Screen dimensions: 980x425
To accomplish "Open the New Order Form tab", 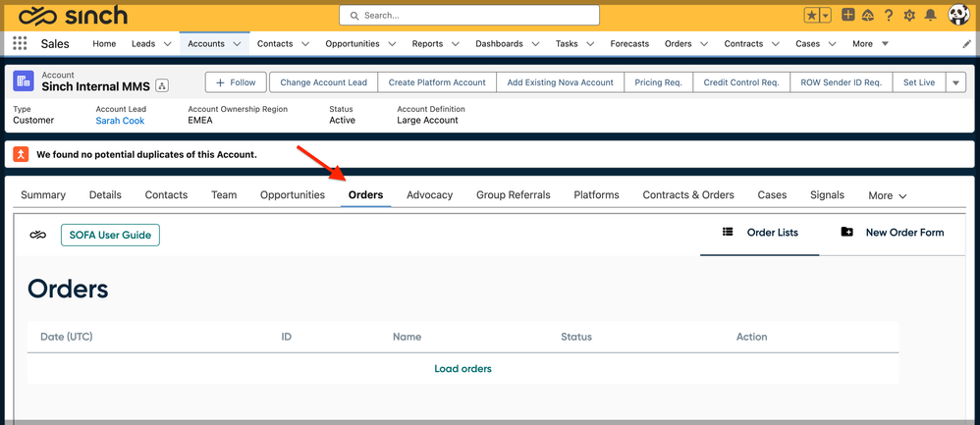I will [x=892, y=233].
